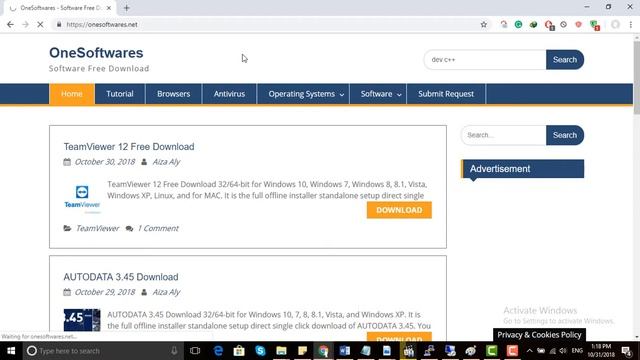Open the green shield extension with red badge
Viewport: 640px width, 360px height.
[595, 25]
